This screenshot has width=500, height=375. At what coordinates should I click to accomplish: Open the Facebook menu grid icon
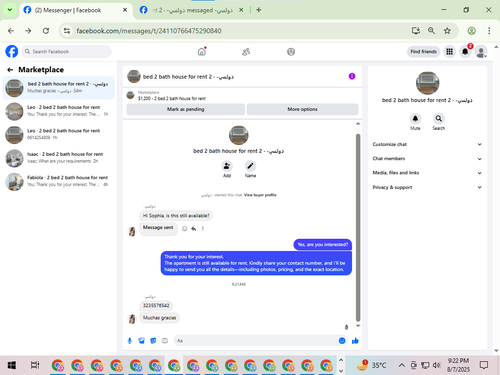point(449,52)
